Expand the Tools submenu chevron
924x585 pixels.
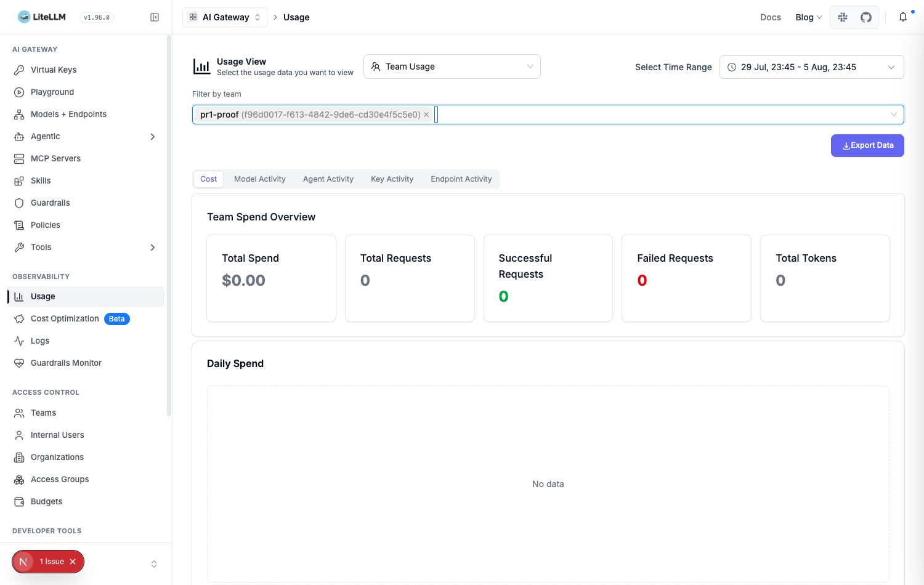153,248
